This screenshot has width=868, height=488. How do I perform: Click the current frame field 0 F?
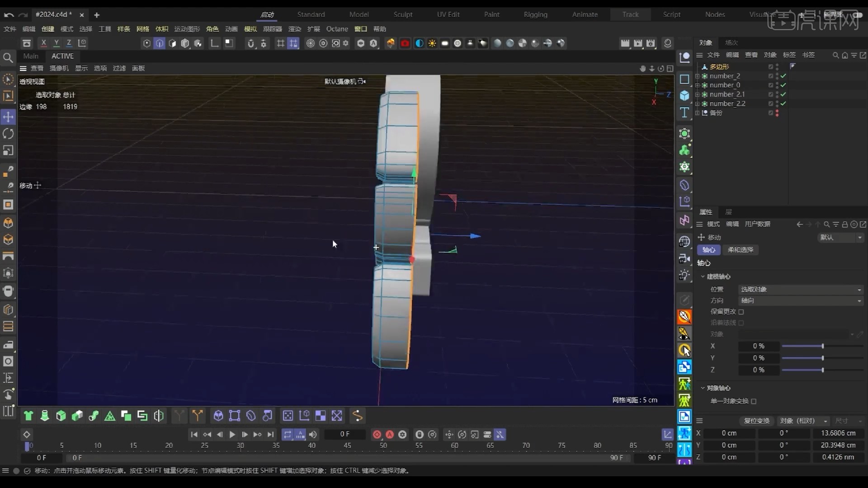(x=345, y=434)
